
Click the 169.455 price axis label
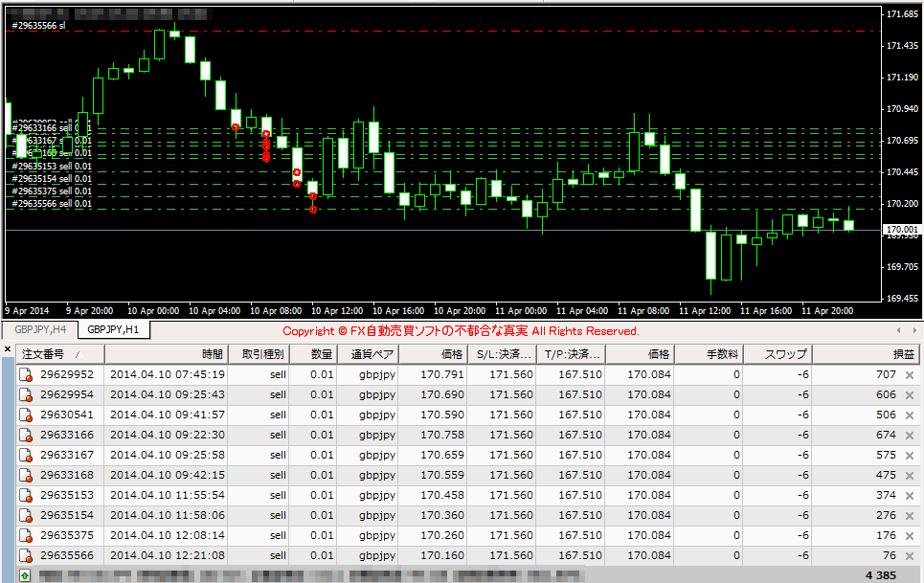click(902, 299)
